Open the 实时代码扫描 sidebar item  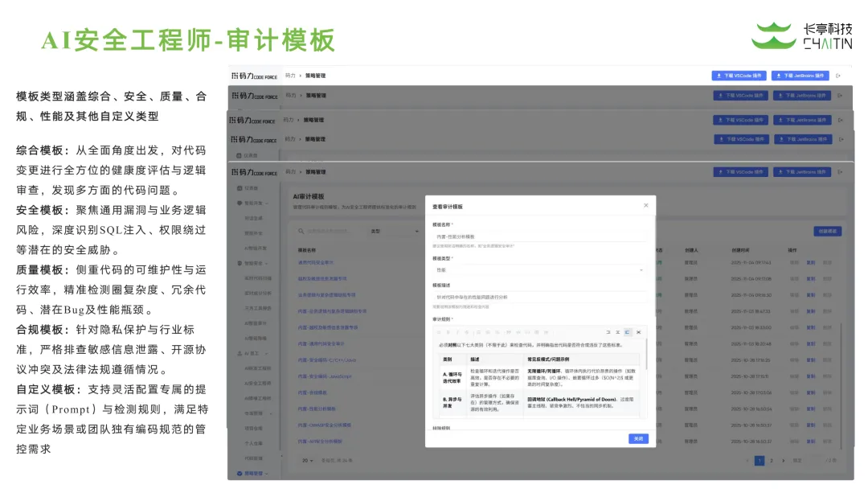[257, 278]
